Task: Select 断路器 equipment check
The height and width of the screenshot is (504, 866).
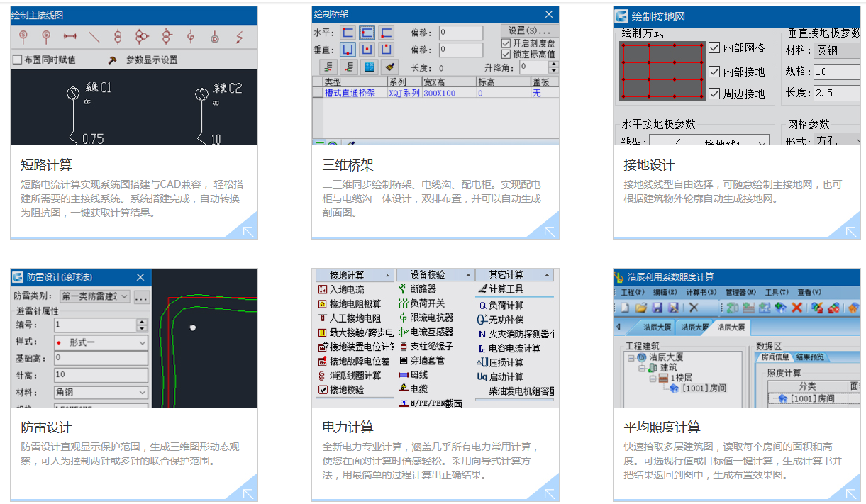Action: pyautogui.click(x=418, y=289)
